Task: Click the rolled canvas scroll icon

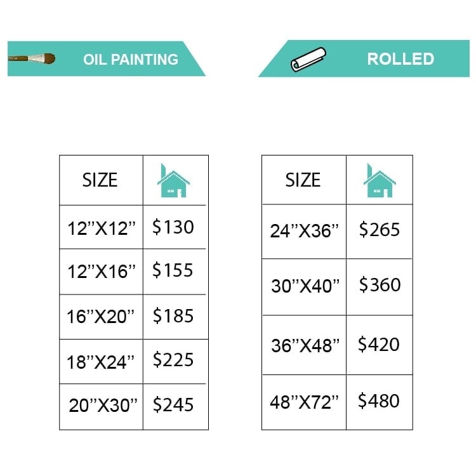Action: tap(308, 59)
